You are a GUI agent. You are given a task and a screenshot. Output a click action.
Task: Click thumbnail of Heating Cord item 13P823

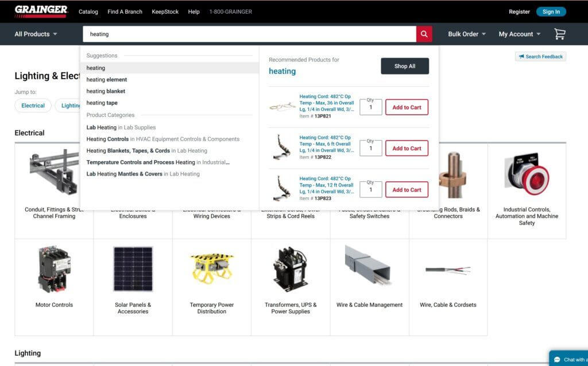tap(283, 188)
